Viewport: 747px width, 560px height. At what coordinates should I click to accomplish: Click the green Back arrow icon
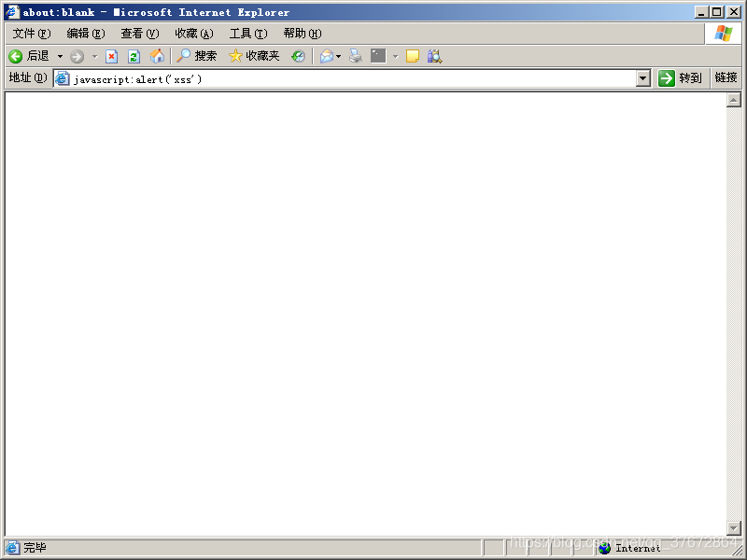[15, 57]
